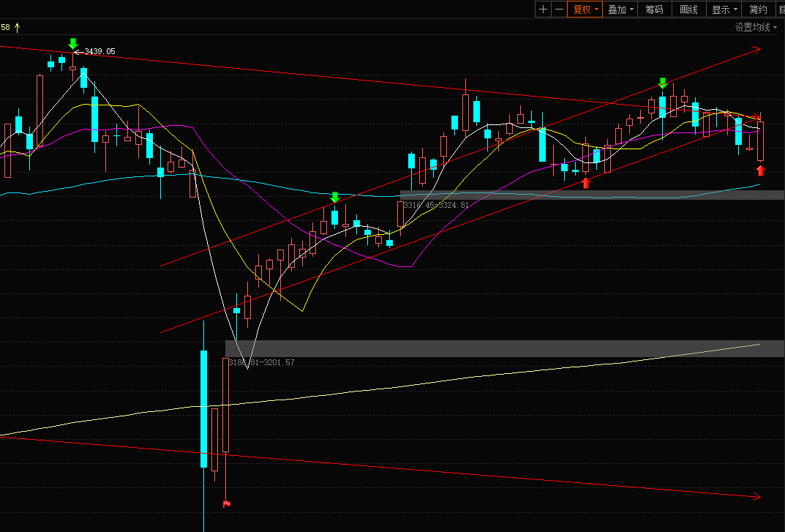This screenshot has height=532, width=785.
Task: Click the red flag at the lowest candle
Action: [226, 503]
